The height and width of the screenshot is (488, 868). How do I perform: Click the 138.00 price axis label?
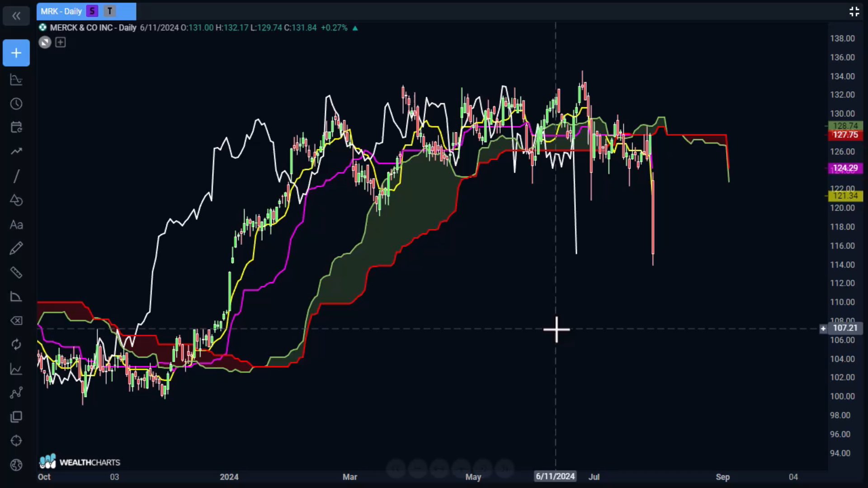tap(842, 38)
